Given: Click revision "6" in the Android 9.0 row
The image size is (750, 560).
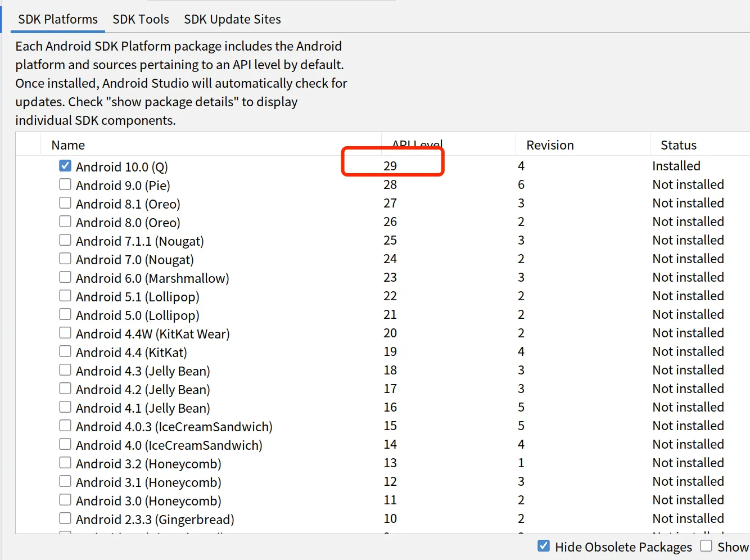Looking at the screenshot, I should click(521, 184).
